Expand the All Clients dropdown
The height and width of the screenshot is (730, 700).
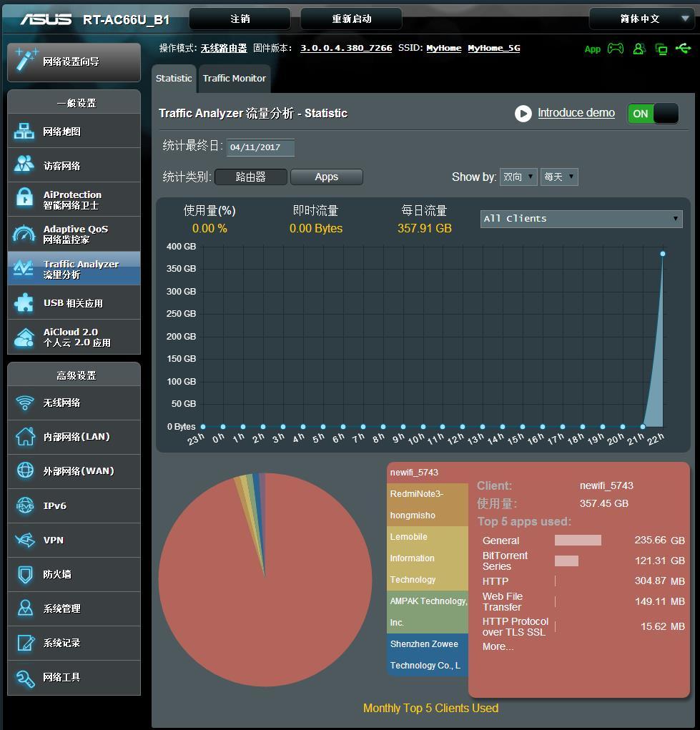pyautogui.click(x=581, y=219)
